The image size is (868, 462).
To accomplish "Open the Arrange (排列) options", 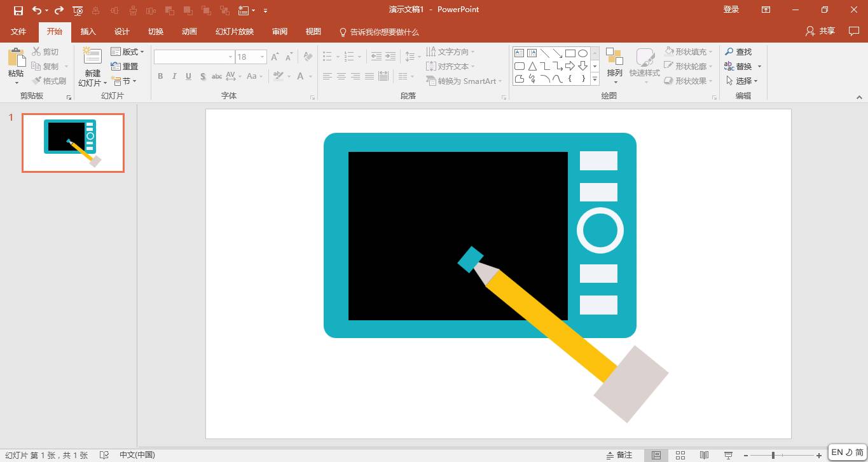I will coord(614,66).
